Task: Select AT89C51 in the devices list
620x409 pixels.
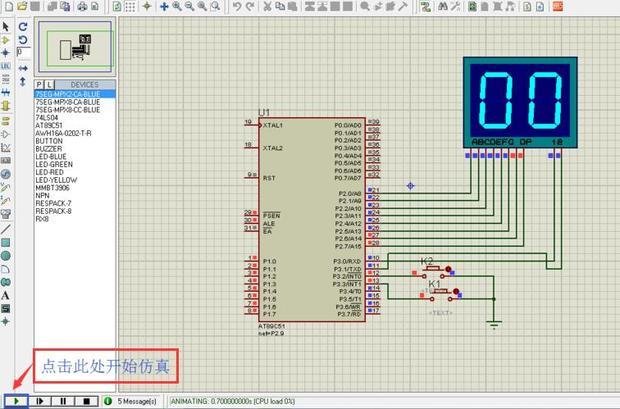Action: pos(49,126)
